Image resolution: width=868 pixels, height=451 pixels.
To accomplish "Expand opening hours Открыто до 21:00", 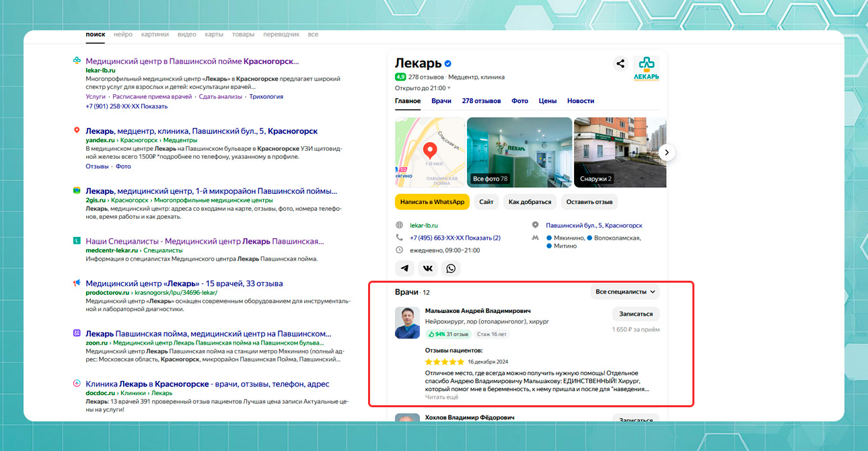I will (423, 88).
